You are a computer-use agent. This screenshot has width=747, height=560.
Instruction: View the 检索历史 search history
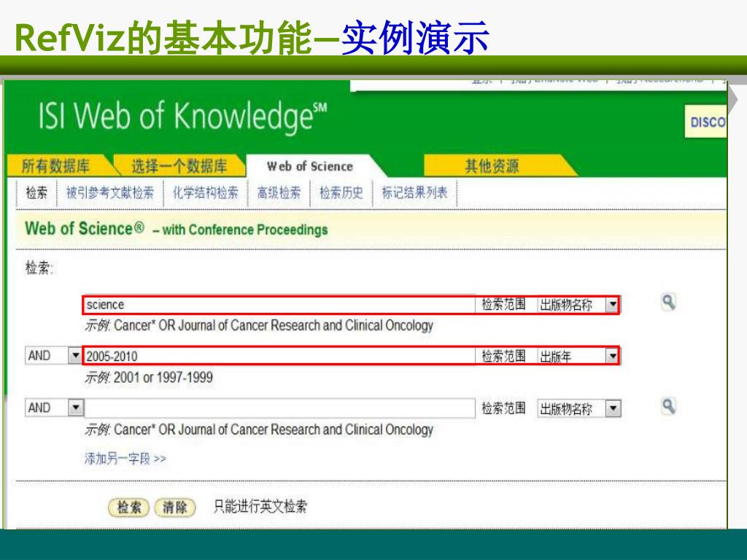341,192
